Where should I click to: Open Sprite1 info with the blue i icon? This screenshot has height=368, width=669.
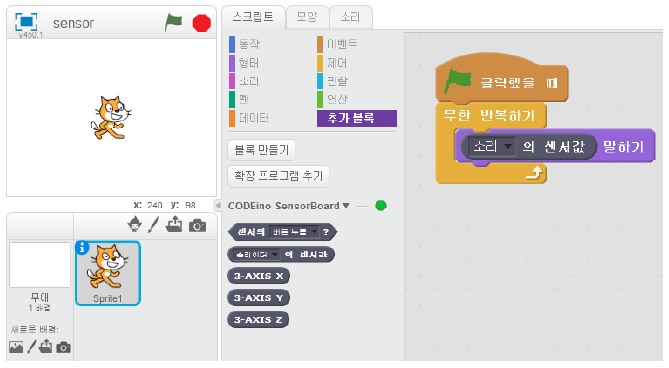pos(82,248)
